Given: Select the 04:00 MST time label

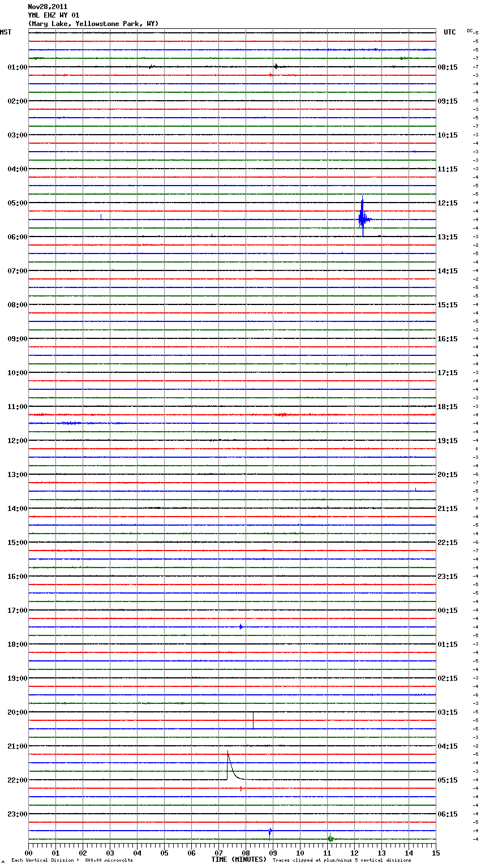Looking at the screenshot, I should pyautogui.click(x=18, y=169).
